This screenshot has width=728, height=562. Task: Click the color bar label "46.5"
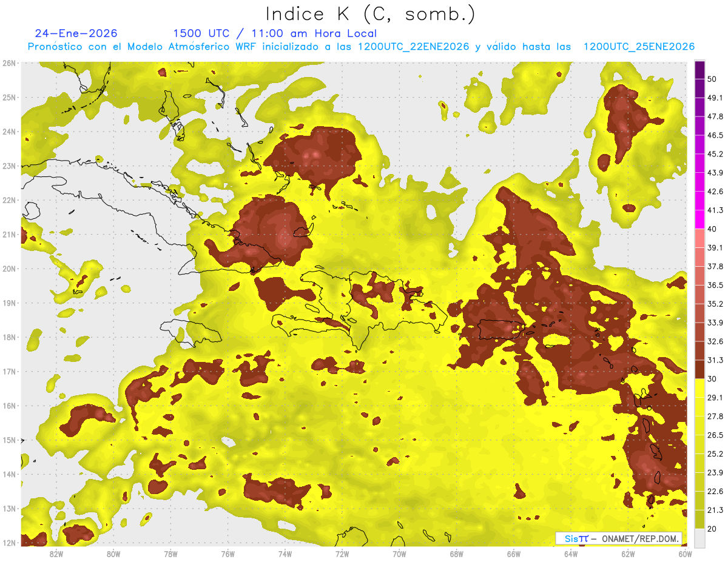[x=715, y=135]
